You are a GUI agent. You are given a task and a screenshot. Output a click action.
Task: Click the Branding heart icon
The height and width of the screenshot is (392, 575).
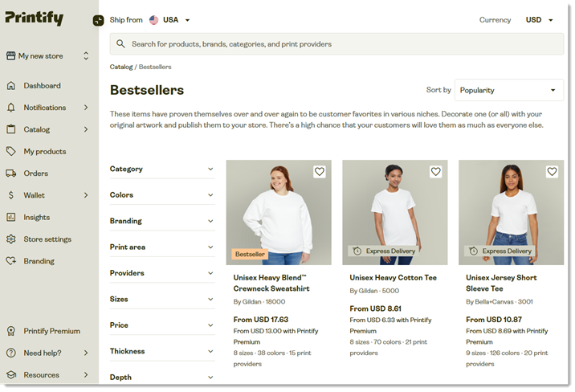[11, 261]
